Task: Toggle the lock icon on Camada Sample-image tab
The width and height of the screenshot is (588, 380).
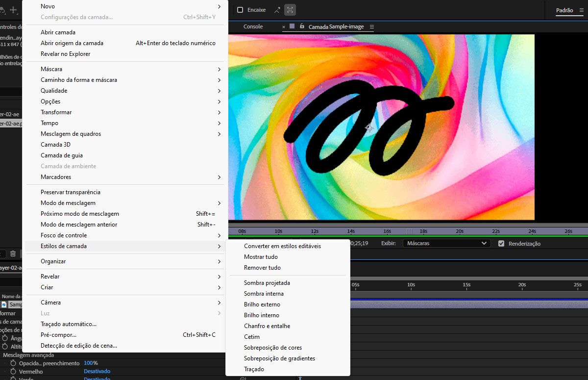Action: pos(302,26)
